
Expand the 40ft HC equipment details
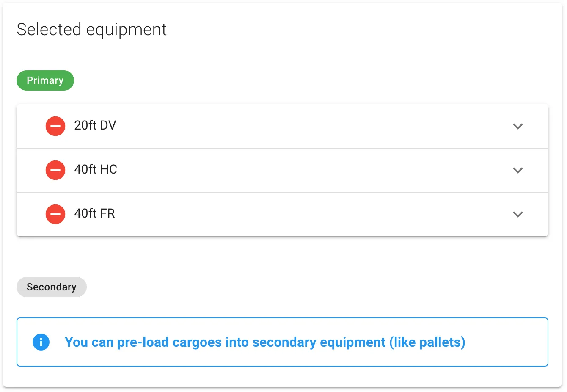click(x=518, y=170)
